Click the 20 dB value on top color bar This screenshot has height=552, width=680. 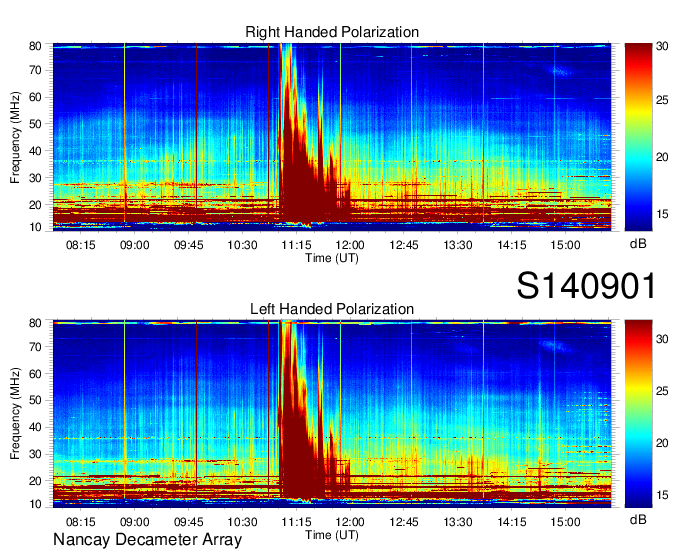[662, 157]
